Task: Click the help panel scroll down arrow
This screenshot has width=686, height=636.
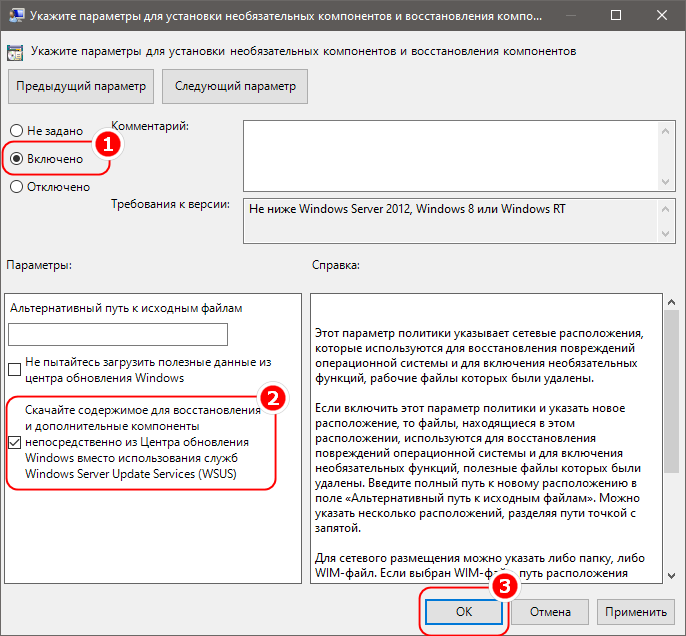Action: tap(672, 576)
